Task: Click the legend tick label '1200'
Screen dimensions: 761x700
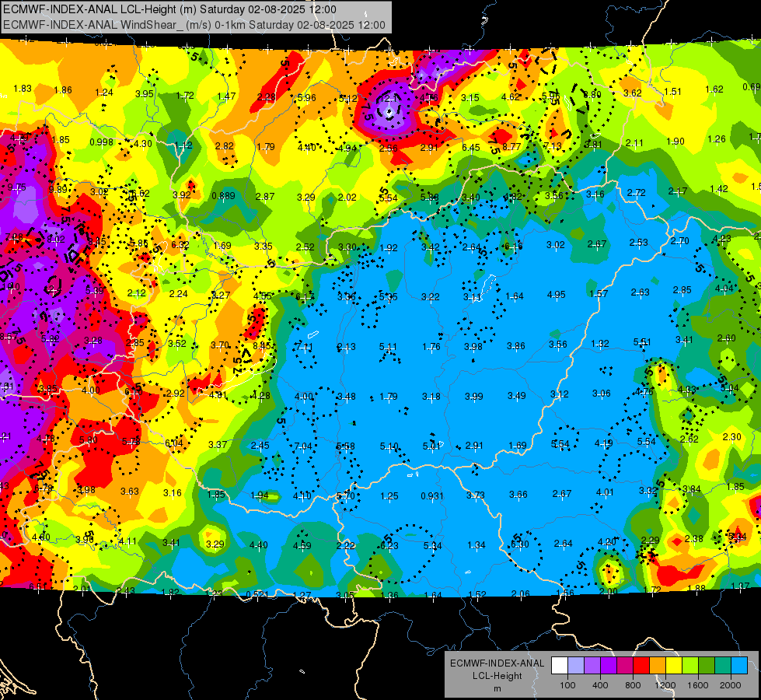Action: [665, 685]
